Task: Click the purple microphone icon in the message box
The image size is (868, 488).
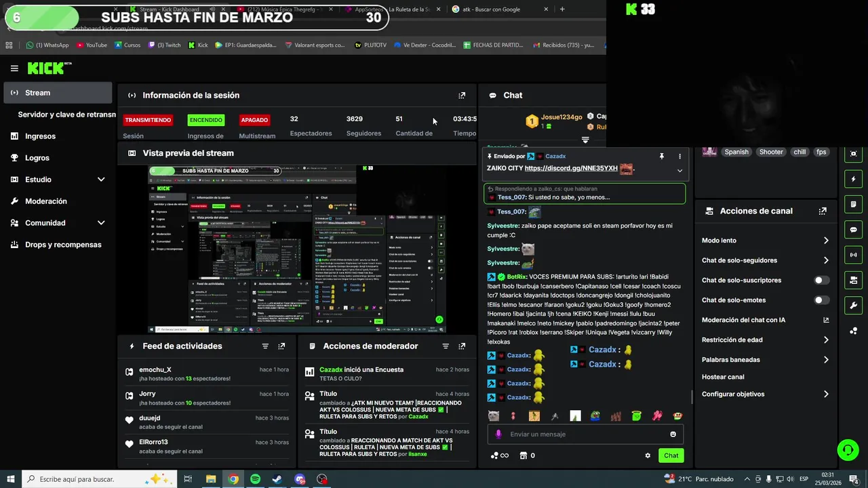Action: tap(498, 434)
